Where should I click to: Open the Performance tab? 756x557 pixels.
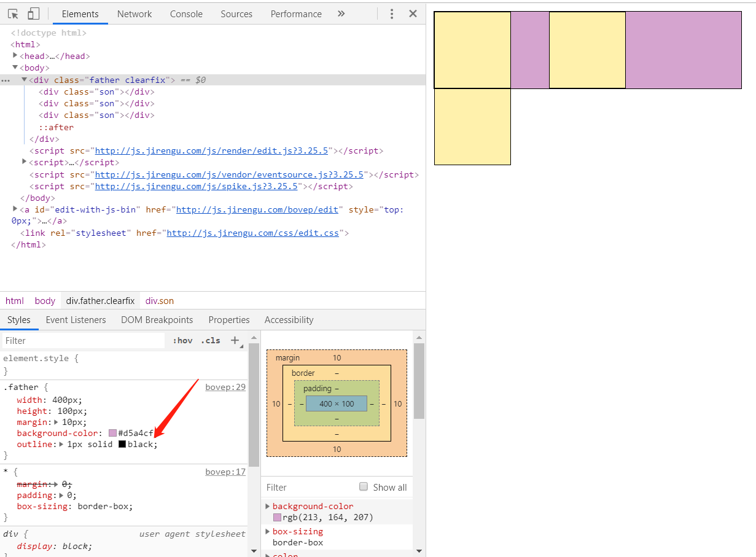296,14
